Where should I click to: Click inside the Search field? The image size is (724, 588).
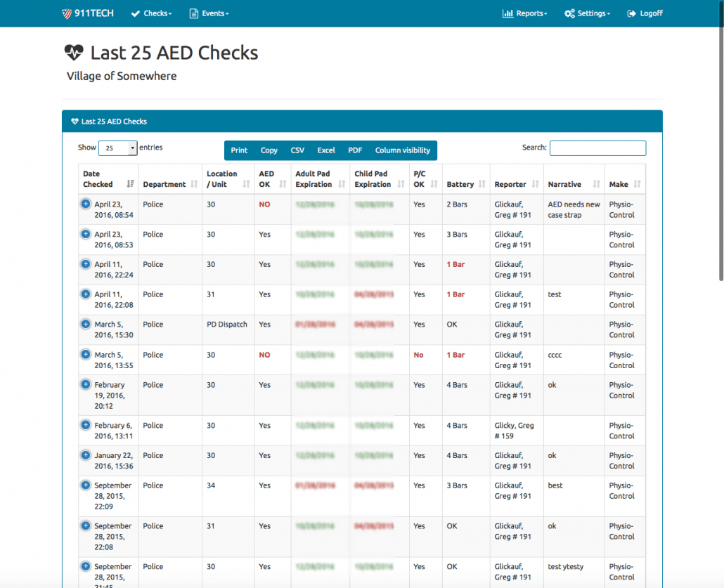pyautogui.click(x=597, y=148)
